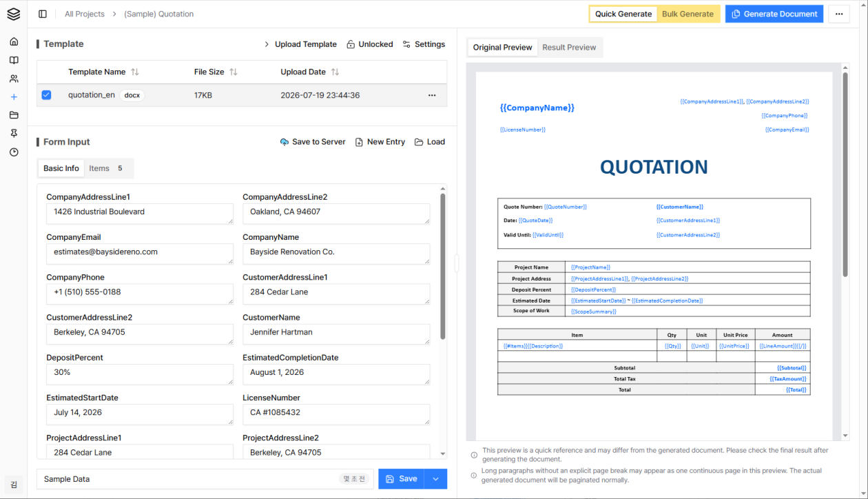868x499 pixels.
Task: Select Bulk Generate mode
Action: [x=688, y=14]
